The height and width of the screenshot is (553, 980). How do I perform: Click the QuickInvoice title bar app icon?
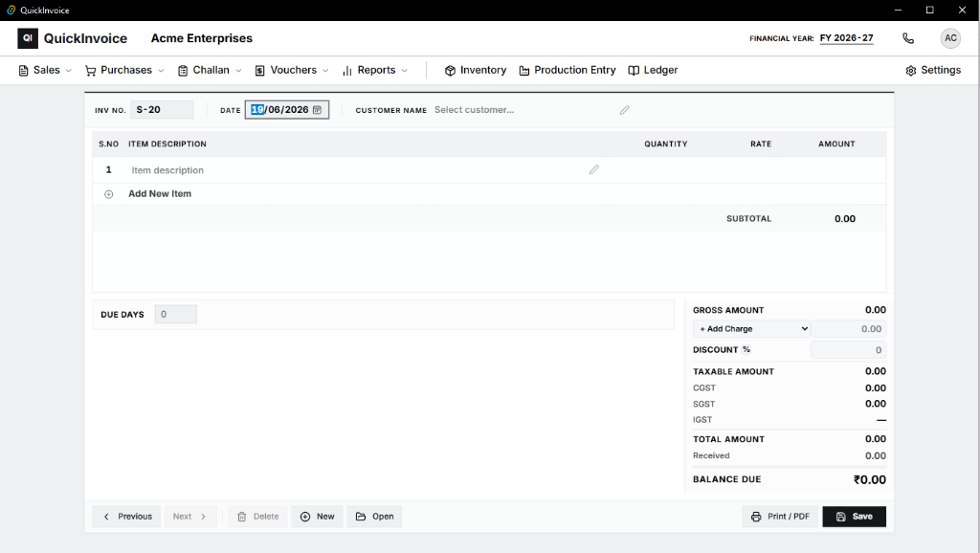point(11,10)
